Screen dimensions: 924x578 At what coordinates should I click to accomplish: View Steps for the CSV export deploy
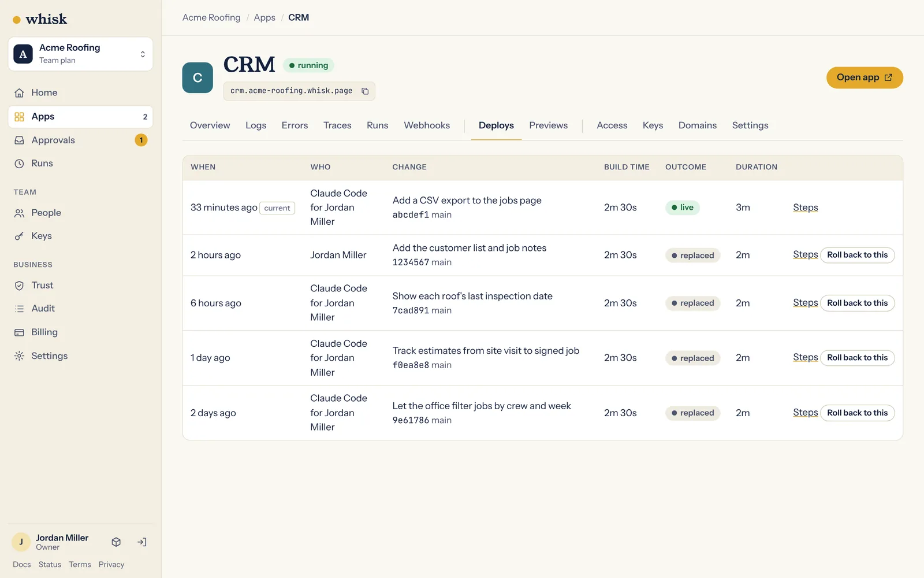click(805, 208)
